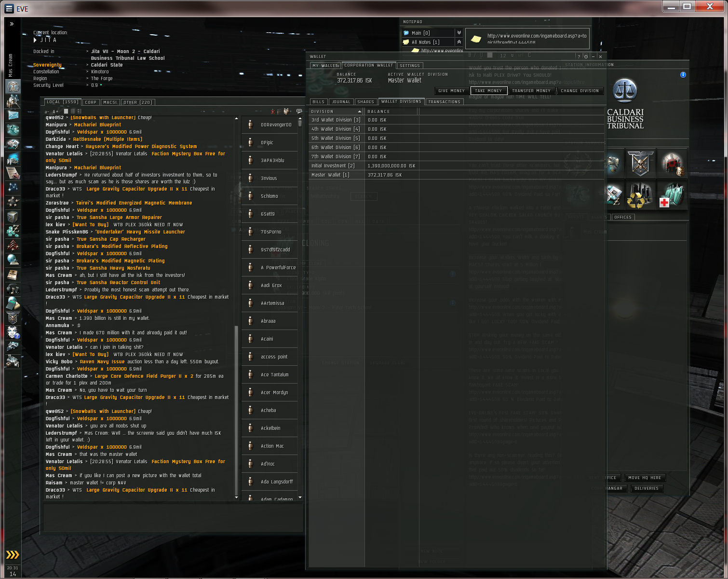Select member 00Revenger00 in the chat list
Screen dimensions: 728x579
tap(270, 124)
